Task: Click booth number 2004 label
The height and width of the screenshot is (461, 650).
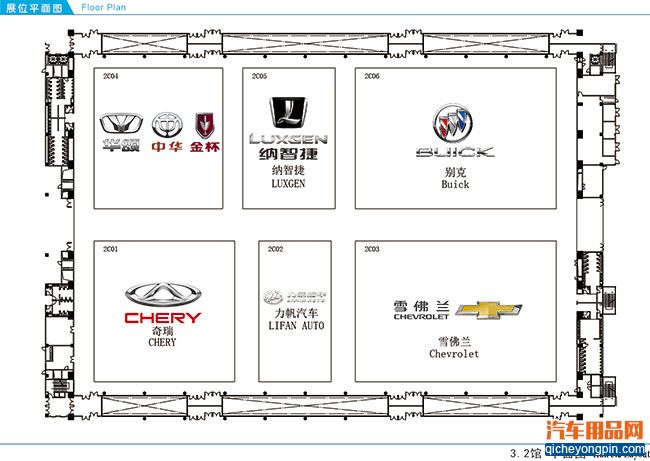Action: point(111,76)
